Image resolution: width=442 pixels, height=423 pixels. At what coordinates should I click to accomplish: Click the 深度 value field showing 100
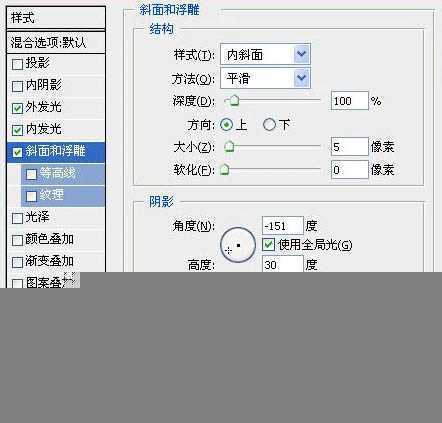[350, 101]
